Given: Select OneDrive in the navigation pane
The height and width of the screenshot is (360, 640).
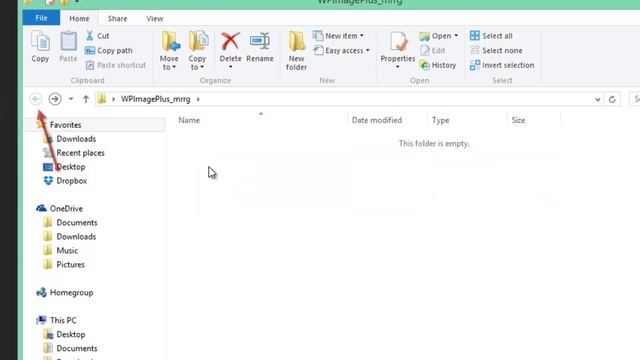Looking at the screenshot, I should click(66, 209).
